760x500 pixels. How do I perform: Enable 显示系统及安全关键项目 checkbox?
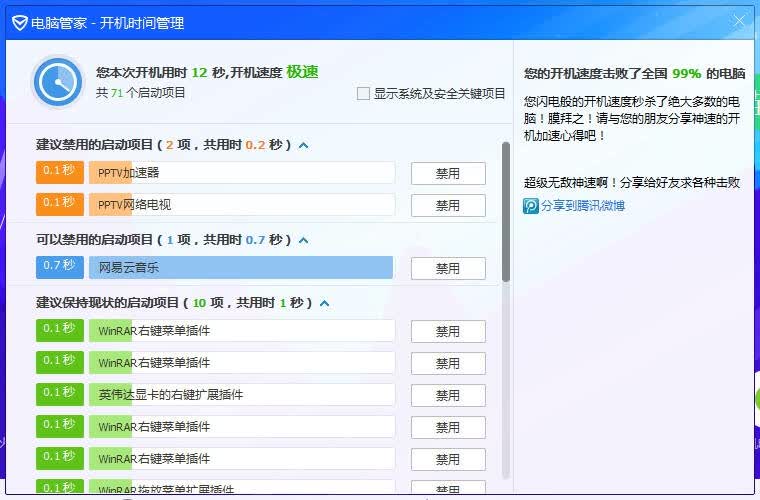[x=363, y=94]
